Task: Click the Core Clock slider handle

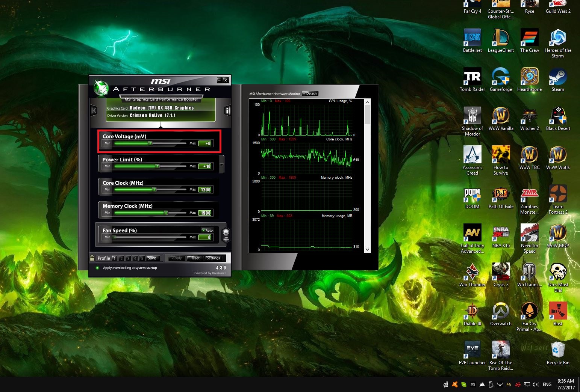Action: click(154, 190)
